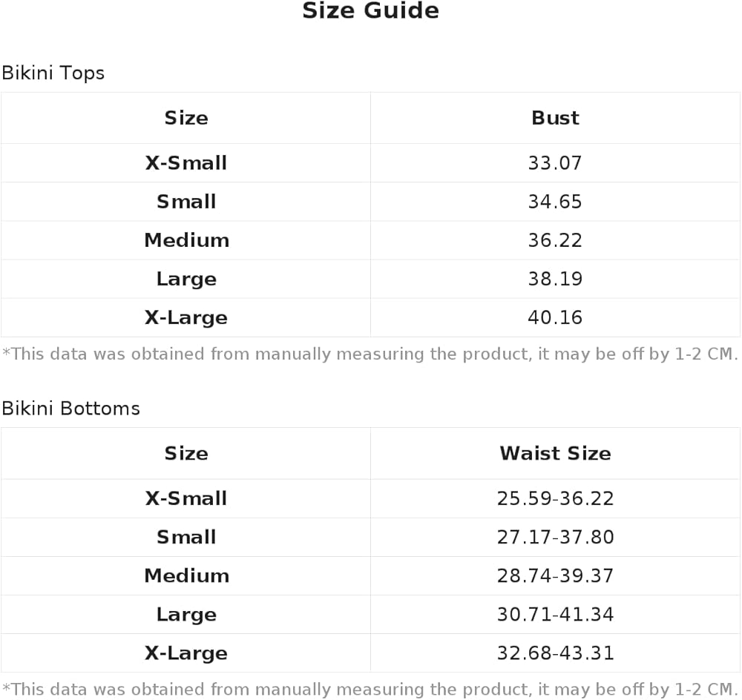Screen dimensions: 742x700
Task: Select Medium row in Bikini Tops table
Action: (370, 240)
